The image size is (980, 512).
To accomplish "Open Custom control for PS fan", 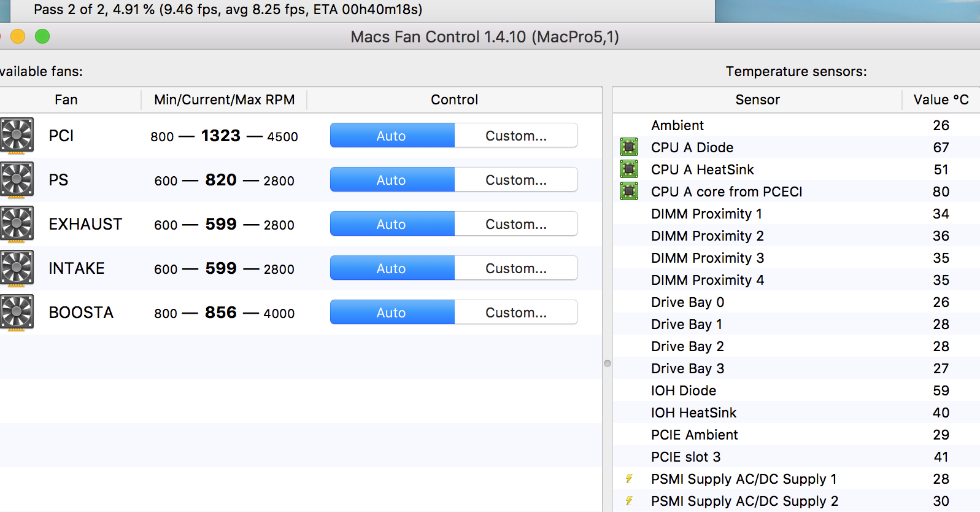I will click(x=515, y=180).
